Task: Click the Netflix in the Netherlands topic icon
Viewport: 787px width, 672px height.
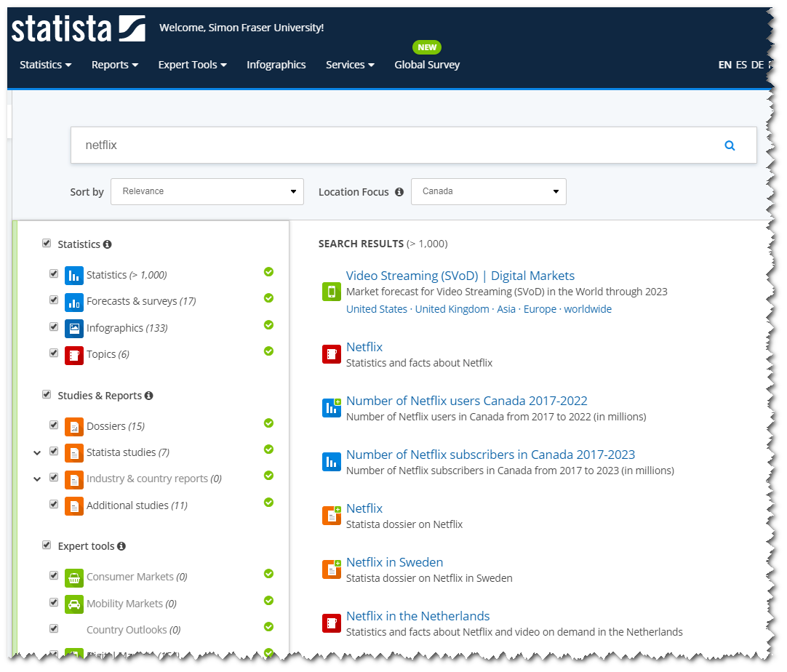Action: pyautogui.click(x=331, y=623)
